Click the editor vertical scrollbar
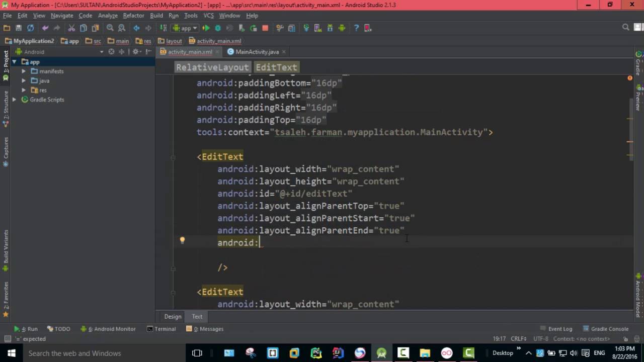644x362 pixels. pyautogui.click(x=631, y=130)
